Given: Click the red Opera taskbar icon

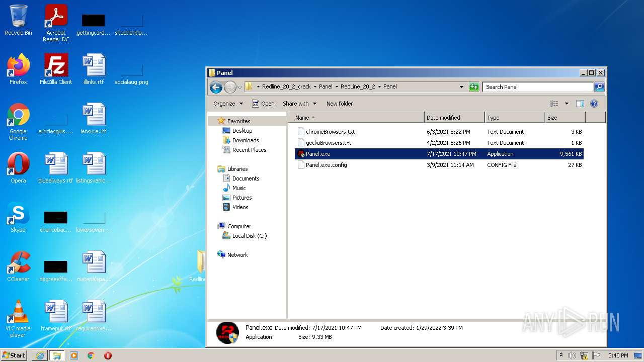Looking at the screenshot, I should pyautogui.click(x=108, y=355).
